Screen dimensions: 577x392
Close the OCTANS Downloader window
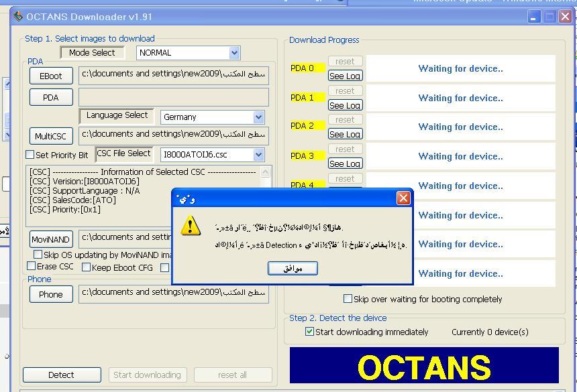tap(565, 17)
